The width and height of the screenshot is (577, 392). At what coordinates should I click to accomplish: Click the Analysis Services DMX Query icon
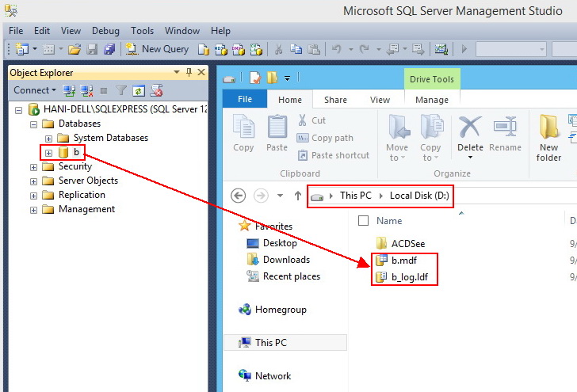point(238,49)
